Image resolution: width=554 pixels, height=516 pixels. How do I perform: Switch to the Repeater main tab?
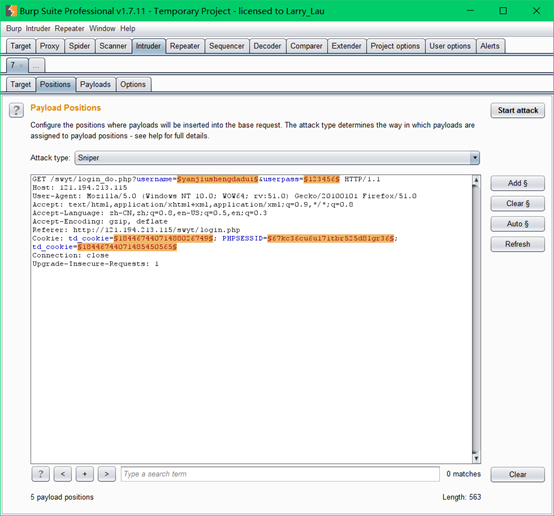click(x=185, y=46)
